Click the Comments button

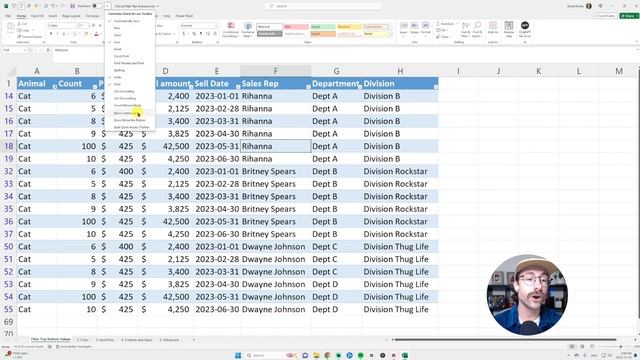(605, 16)
